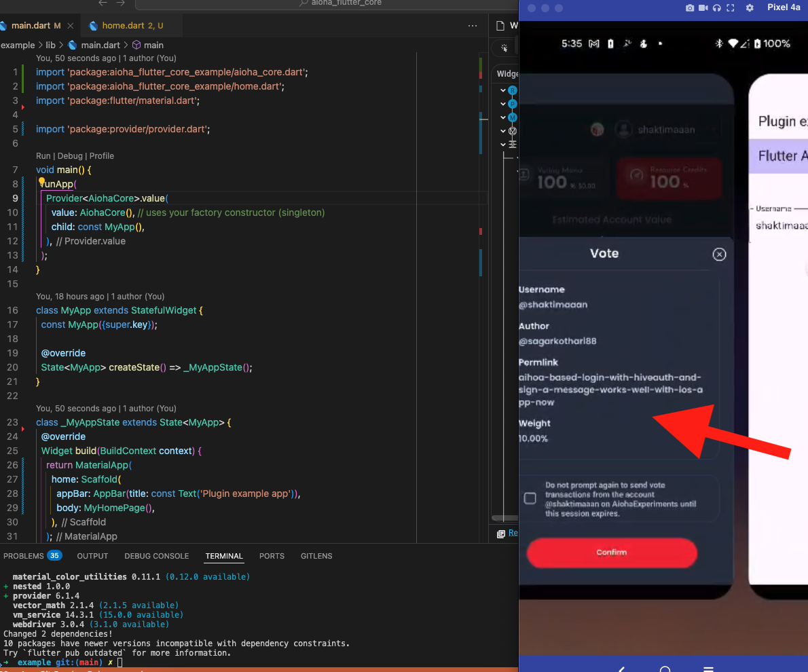Image resolution: width=808 pixels, height=672 pixels.
Task: Click line 9 Provider<AiohaCore>.value code
Action: (x=107, y=198)
